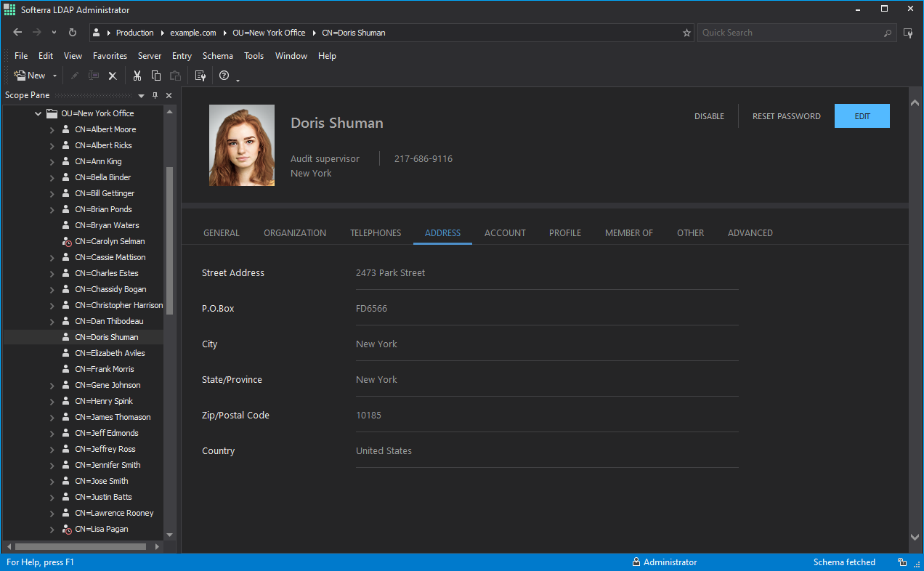Cut the selected entry using scissors icon
This screenshot has width=924, height=571.
click(137, 75)
